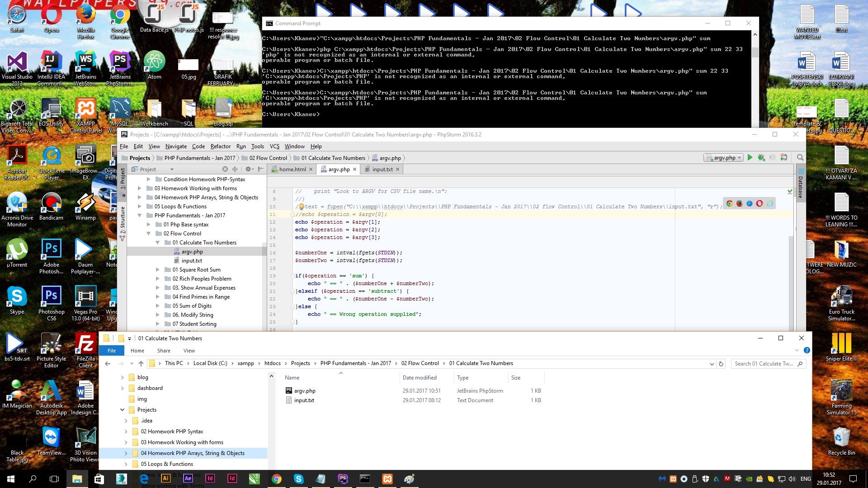This screenshot has width=868, height=488.
Task: Click the Explorer search box
Action: [x=769, y=364]
